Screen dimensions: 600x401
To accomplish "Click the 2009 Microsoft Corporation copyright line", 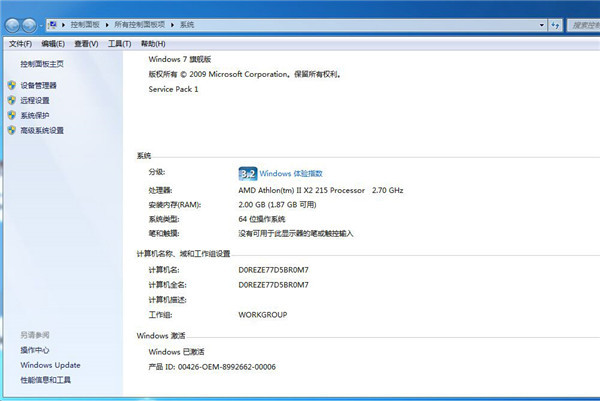I will tap(245, 74).
